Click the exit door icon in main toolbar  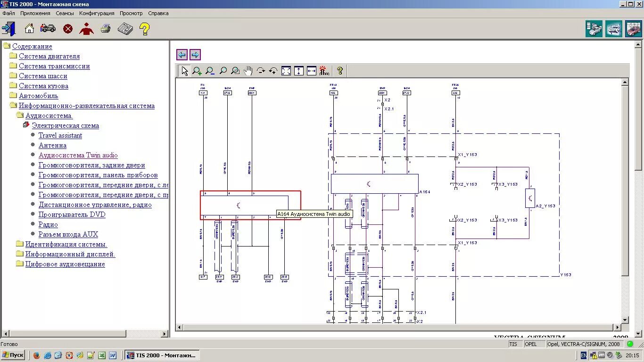pyautogui.click(x=9, y=29)
